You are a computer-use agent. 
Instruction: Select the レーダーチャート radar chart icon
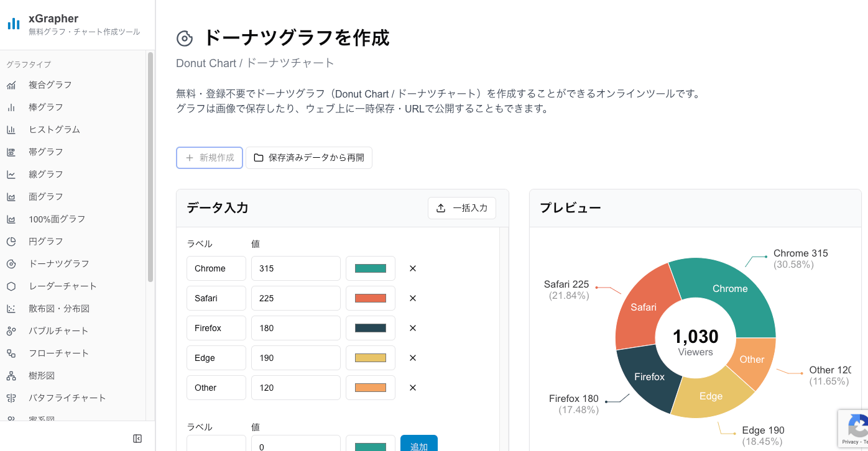point(11,286)
